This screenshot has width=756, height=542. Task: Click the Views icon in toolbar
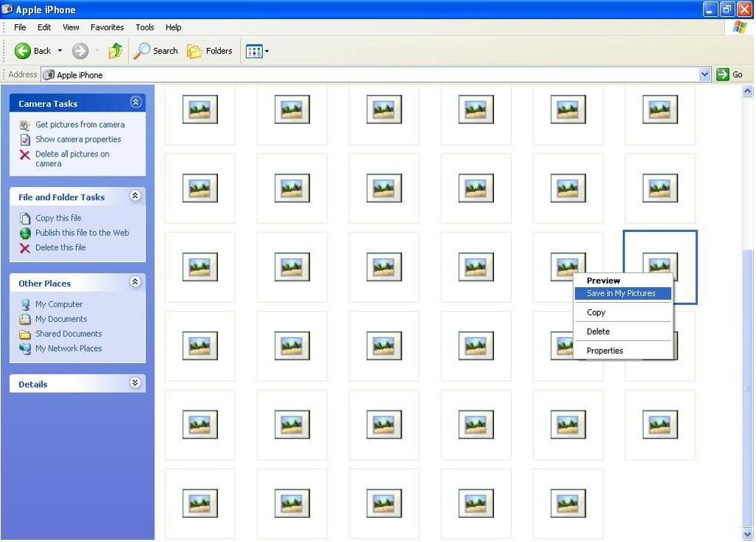(254, 51)
